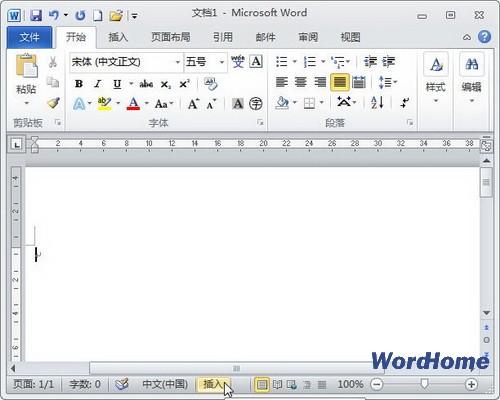Image resolution: width=500 pixels, height=400 pixels.
Task: Open Underline style dropdown arrow
Action: [x=131, y=84]
